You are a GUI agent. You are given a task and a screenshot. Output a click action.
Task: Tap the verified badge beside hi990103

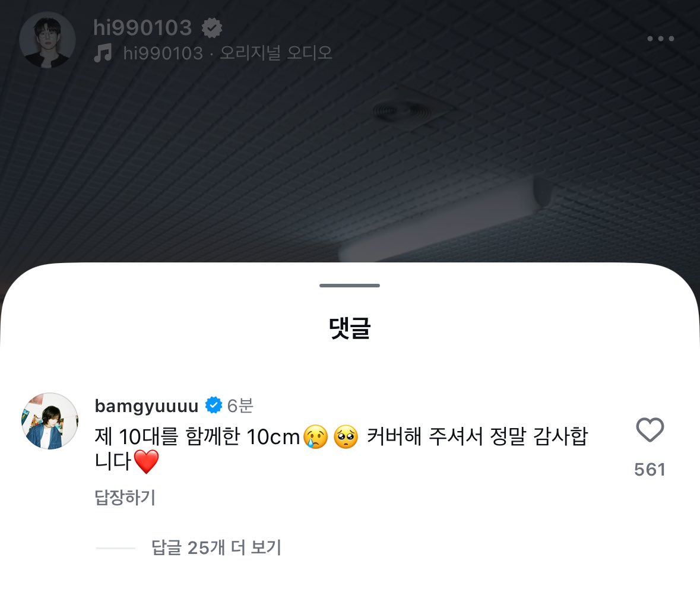(x=211, y=28)
